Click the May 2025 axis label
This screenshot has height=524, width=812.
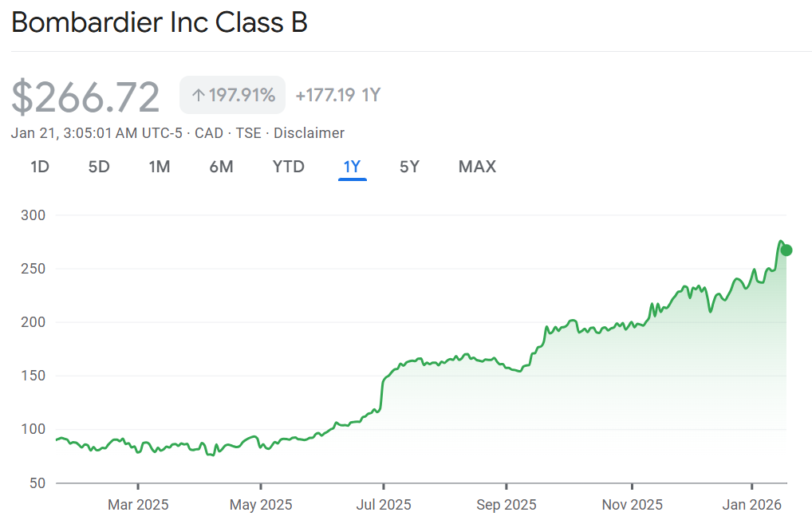click(x=261, y=505)
